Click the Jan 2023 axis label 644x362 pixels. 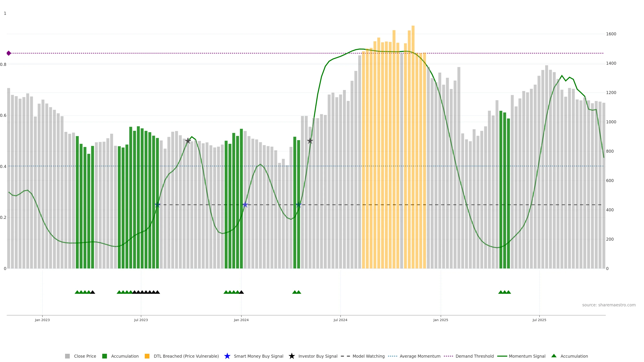pos(42,320)
